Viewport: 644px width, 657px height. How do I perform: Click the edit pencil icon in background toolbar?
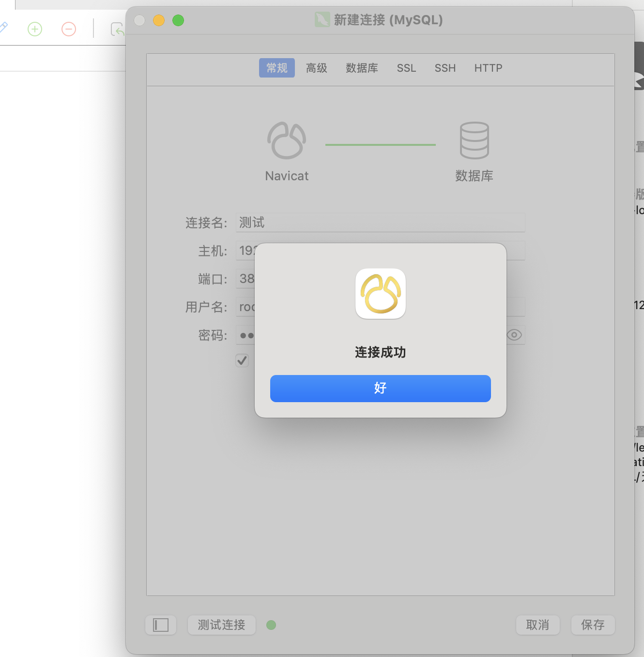pyautogui.click(x=3, y=28)
